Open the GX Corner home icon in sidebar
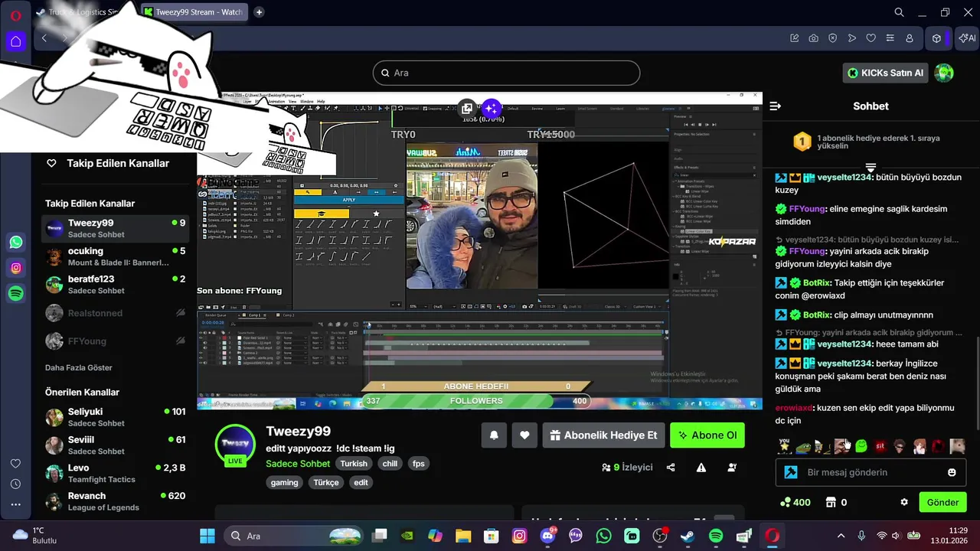980x551 pixels. (15, 41)
